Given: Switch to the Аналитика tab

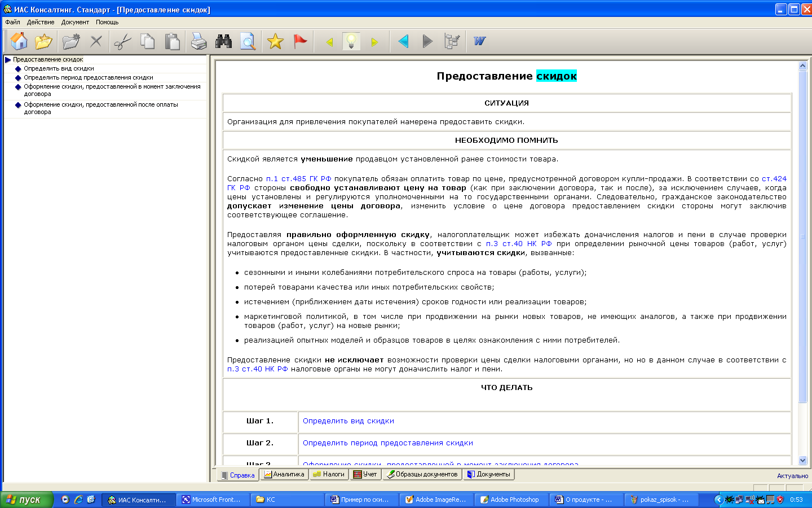Looking at the screenshot, I should pos(284,474).
